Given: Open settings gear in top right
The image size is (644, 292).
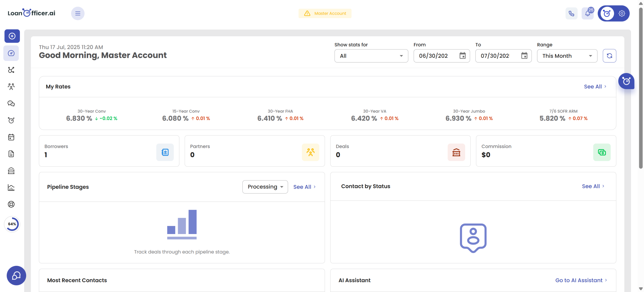Looking at the screenshot, I should (x=622, y=13).
